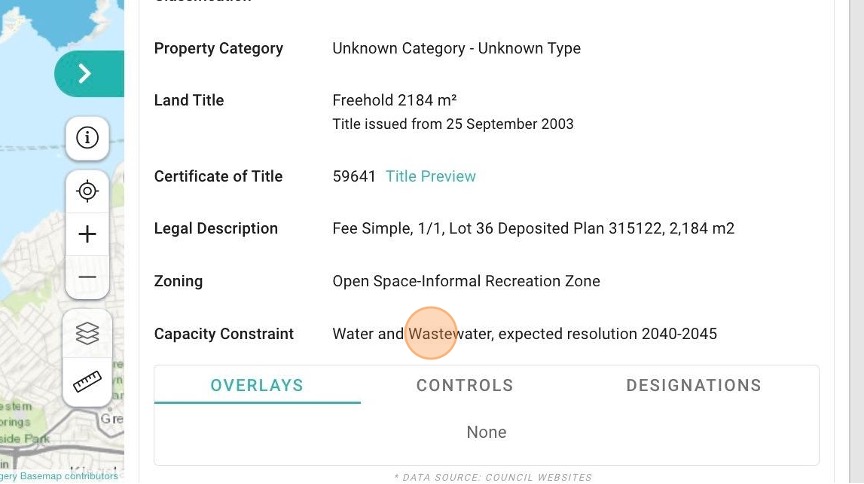Image resolution: width=864 pixels, height=484 pixels.
Task: Switch to the Overlays tab
Action: click(x=257, y=385)
